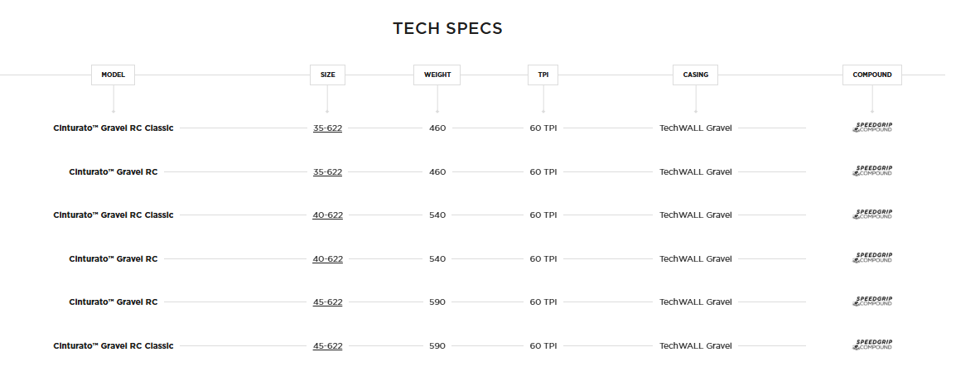This screenshot has height=386, width=980.
Task: Open 45-622 size link for Cinturato Gravel RC
Action: (x=327, y=302)
